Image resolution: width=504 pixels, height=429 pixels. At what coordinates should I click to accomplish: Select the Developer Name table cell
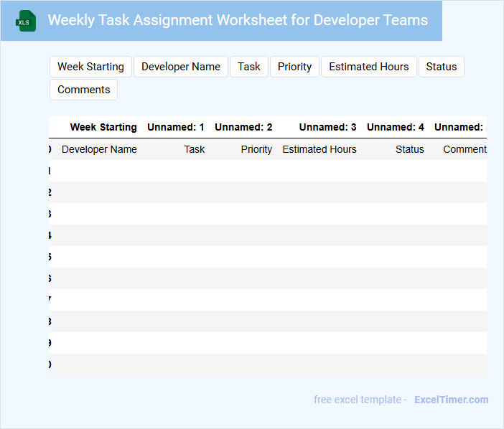point(99,149)
